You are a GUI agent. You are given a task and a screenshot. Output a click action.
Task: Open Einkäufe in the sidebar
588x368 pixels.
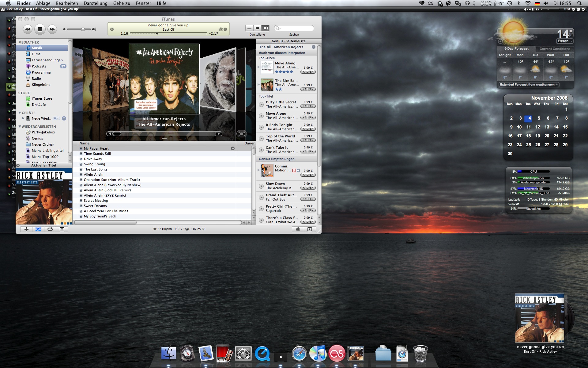point(42,105)
